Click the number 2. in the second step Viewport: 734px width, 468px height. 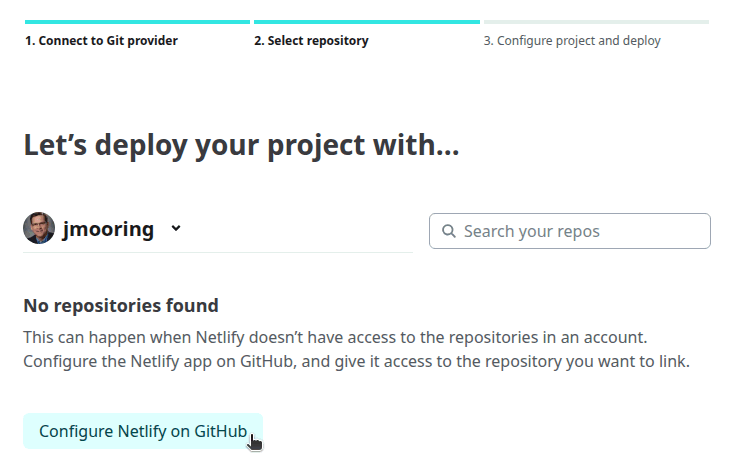pos(259,41)
